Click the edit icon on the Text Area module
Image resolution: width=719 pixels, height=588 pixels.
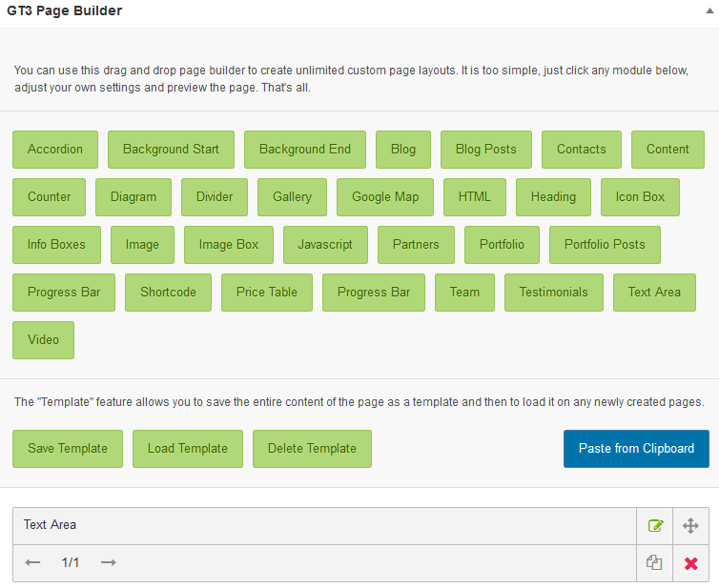pos(655,525)
